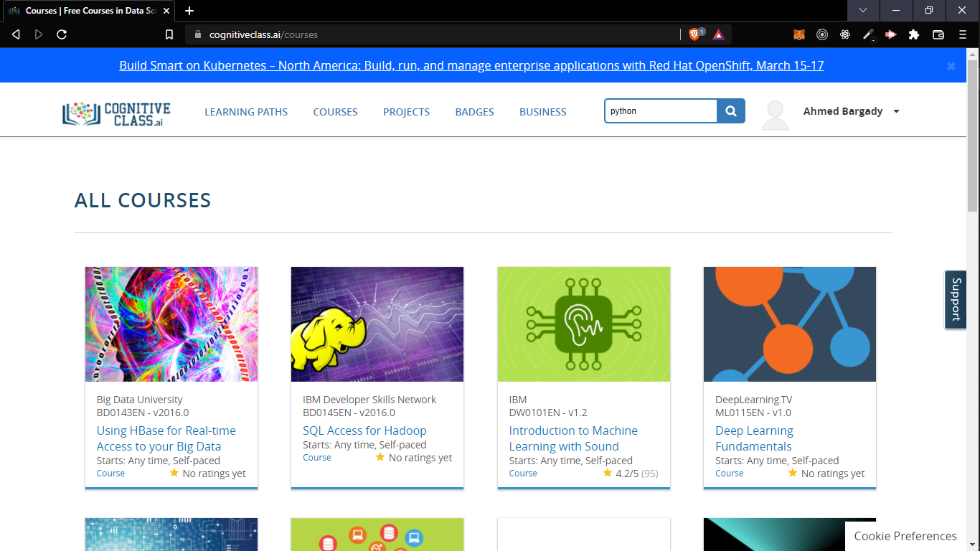
Task: Open the Learning Paths menu item
Action: [x=246, y=112]
